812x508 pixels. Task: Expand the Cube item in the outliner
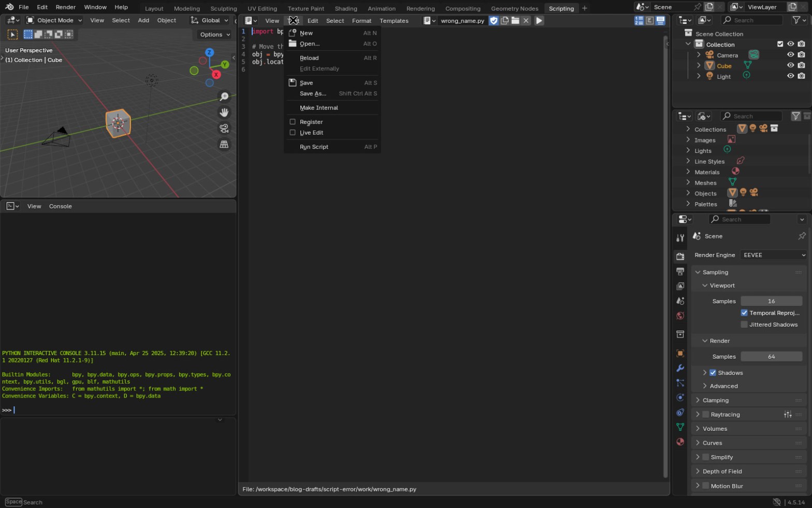[699, 66]
